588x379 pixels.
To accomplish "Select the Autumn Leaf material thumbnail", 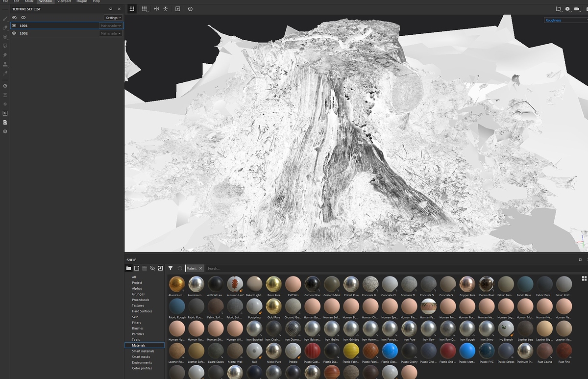I will click(x=235, y=284).
